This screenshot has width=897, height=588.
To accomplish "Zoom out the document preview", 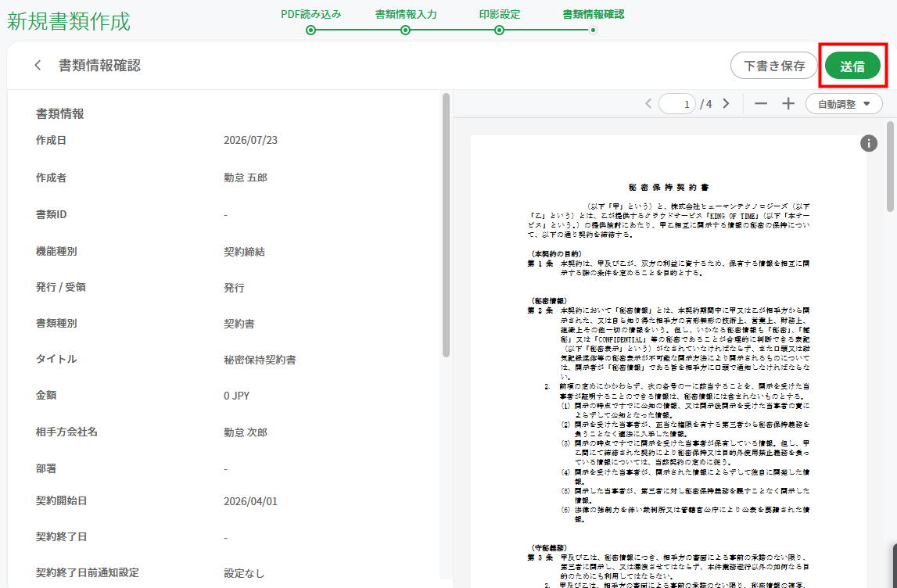I will [761, 103].
